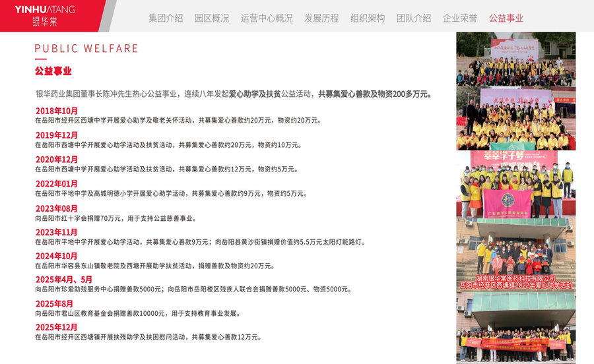The width and height of the screenshot is (594, 364).
Task: Open the 发展历程 navigation item
Action: coord(321,18)
